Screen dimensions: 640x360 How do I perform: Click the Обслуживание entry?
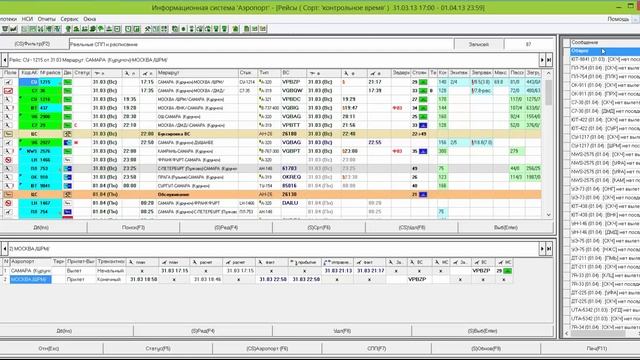tap(173, 194)
